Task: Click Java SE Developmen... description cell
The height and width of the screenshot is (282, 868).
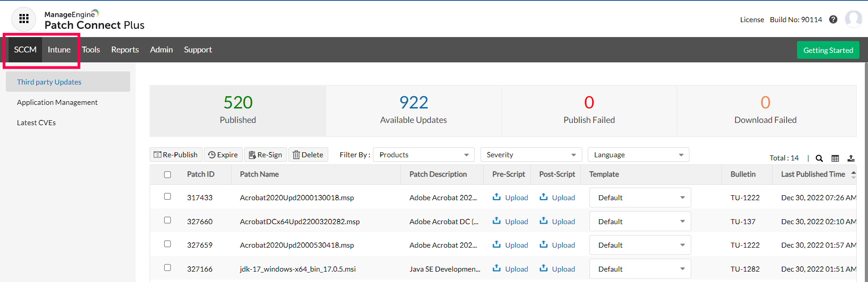Action: [445, 269]
